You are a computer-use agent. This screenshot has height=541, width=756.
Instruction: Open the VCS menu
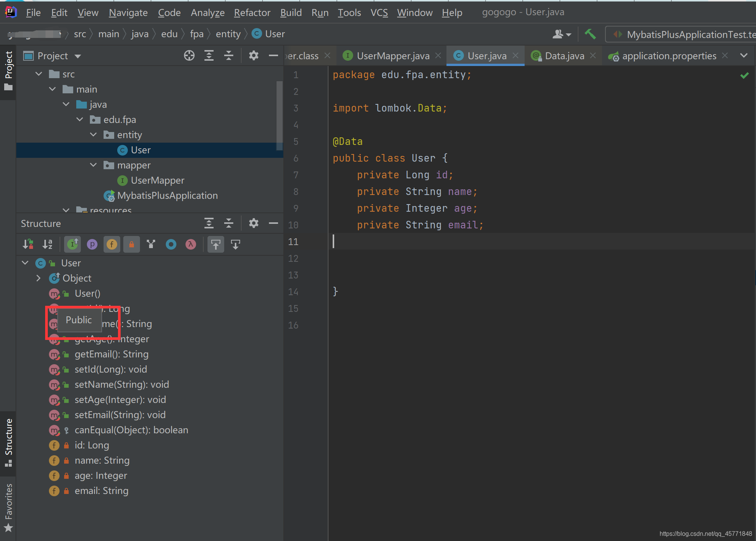(379, 13)
